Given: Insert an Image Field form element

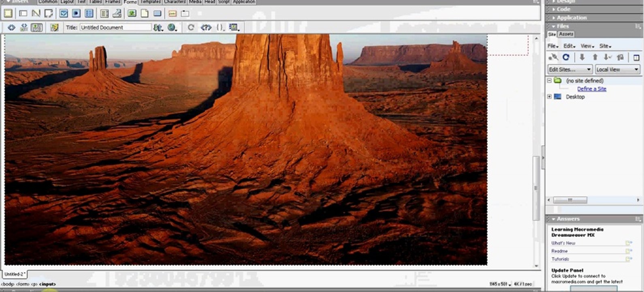Looking at the screenshot, I should click(132, 13).
